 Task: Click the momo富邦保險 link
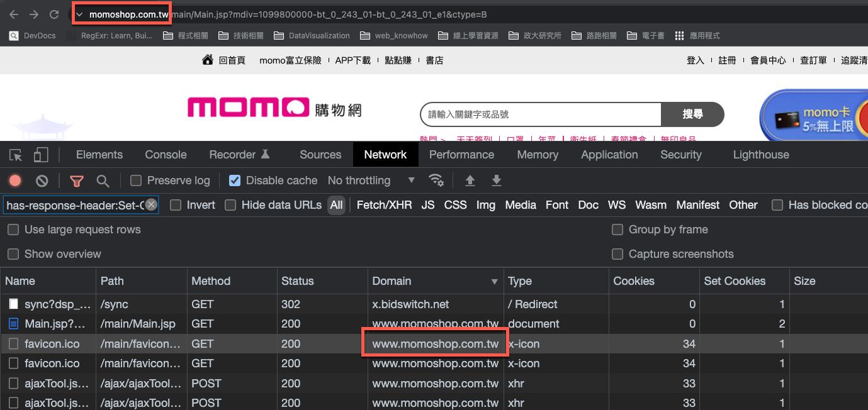(x=290, y=60)
